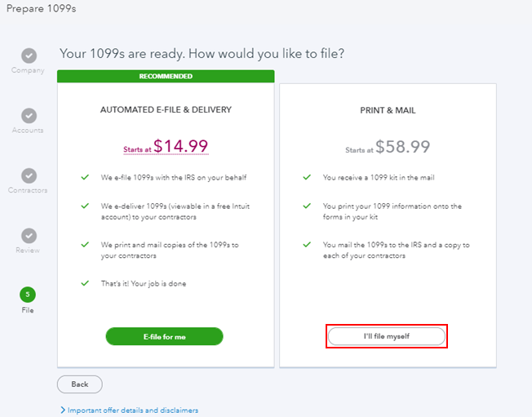The height and width of the screenshot is (417, 532).
Task: Open the Important offer details and disclaimers link
Action: 133,410
